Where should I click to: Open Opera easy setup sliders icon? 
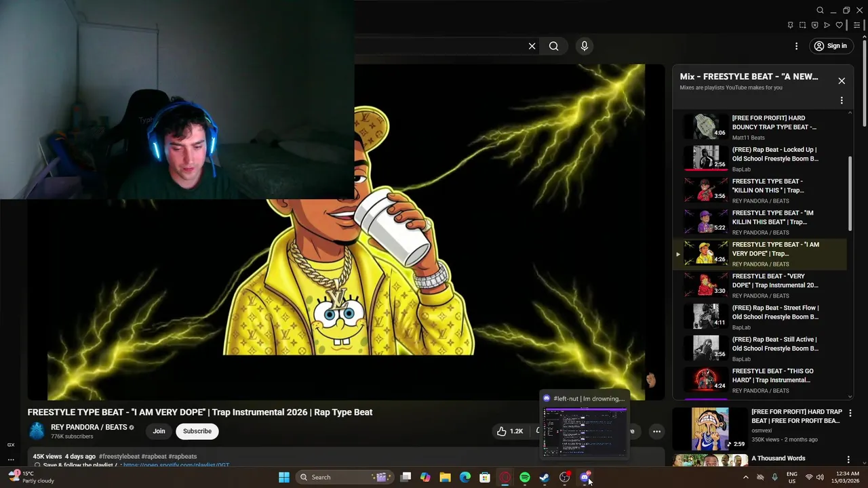[856, 25]
